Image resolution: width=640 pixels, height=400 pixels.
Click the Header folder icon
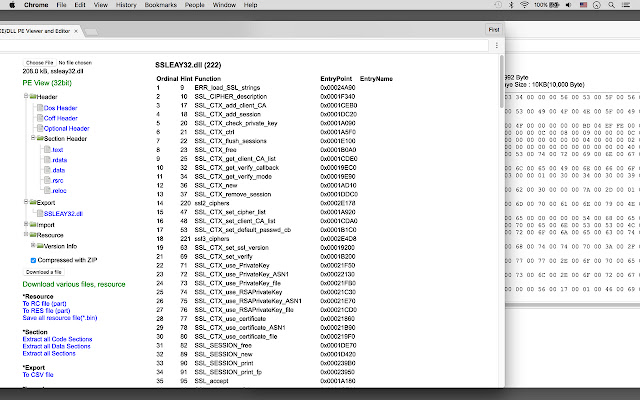(x=33, y=97)
